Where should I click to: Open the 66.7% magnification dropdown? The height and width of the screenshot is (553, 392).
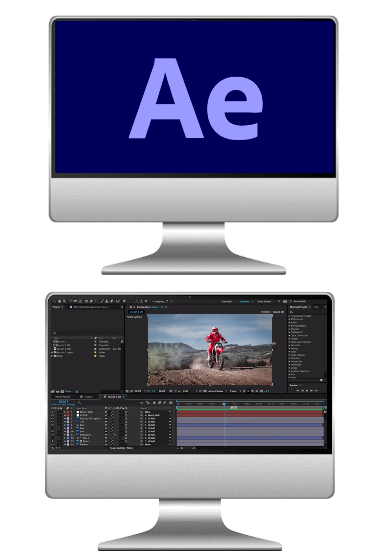(x=140, y=391)
